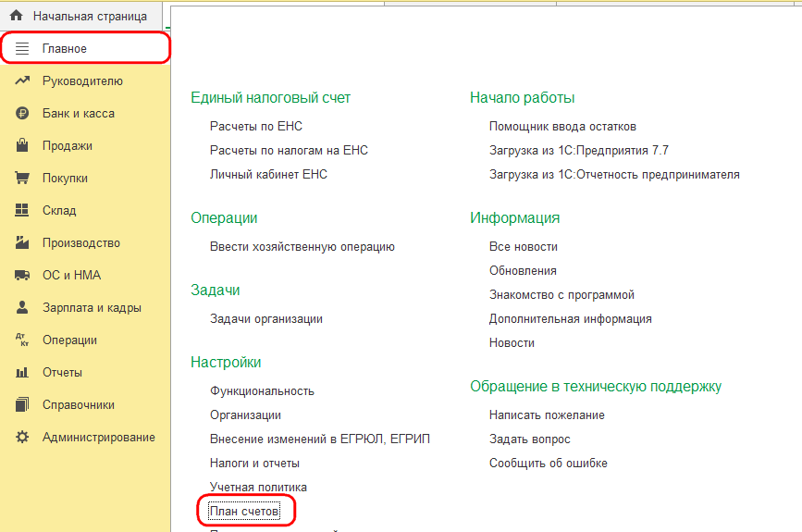Open the Покупки section
Screen dimensions: 802x532
coord(65,178)
